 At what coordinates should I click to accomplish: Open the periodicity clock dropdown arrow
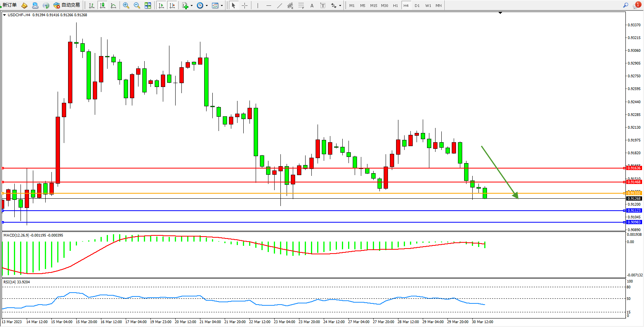coord(207,5)
